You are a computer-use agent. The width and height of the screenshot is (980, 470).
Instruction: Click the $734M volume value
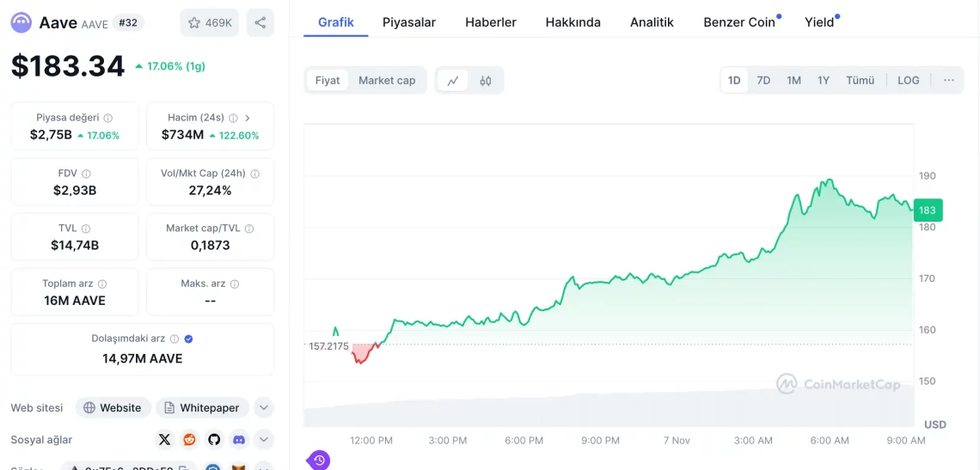click(182, 135)
